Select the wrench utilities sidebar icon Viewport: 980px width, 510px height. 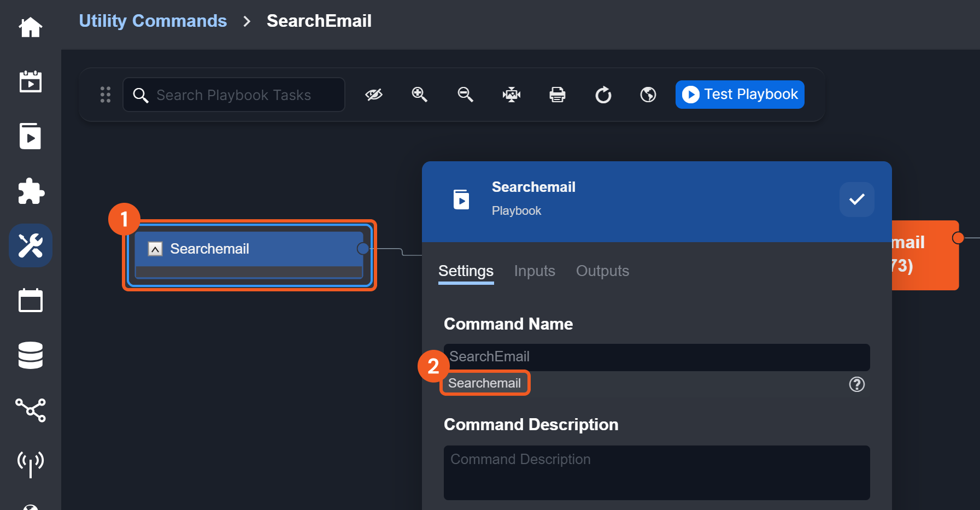tap(31, 246)
